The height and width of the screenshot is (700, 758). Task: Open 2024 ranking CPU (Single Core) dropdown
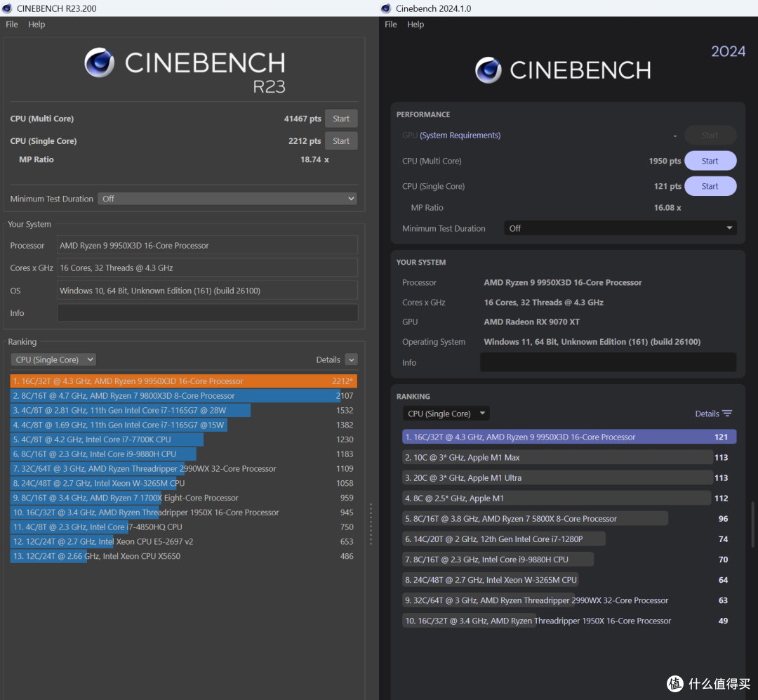[x=446, y=414]
